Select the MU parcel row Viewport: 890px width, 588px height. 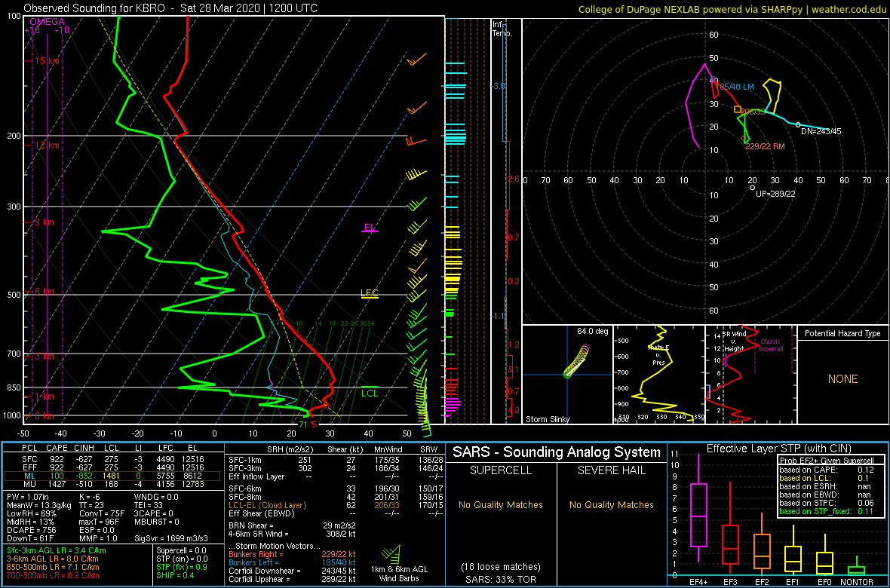[x=112, y=483]
